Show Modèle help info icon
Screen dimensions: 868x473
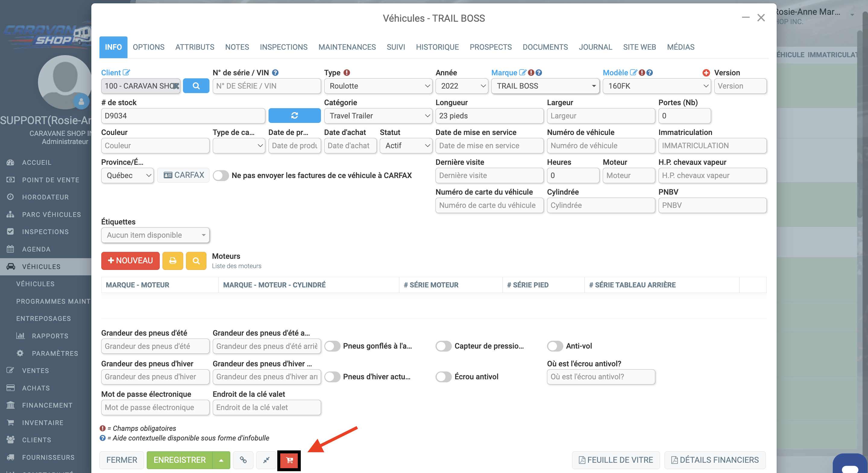point(650,72)
